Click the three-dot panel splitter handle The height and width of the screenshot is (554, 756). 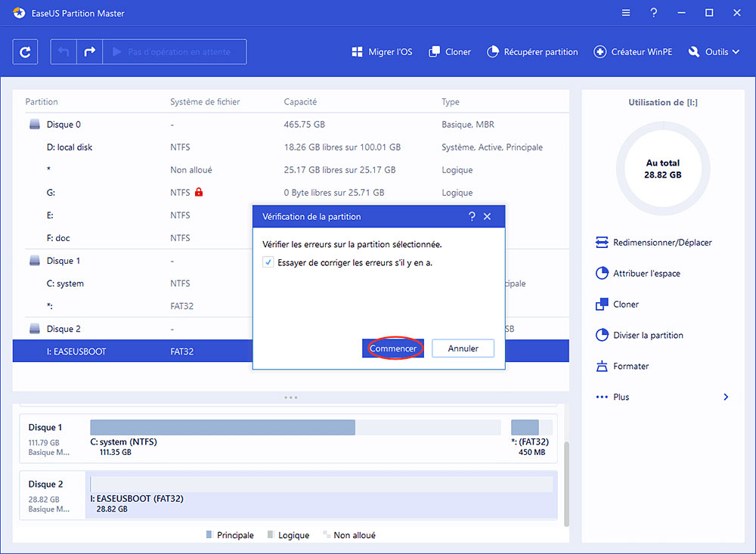click(291, 398)
